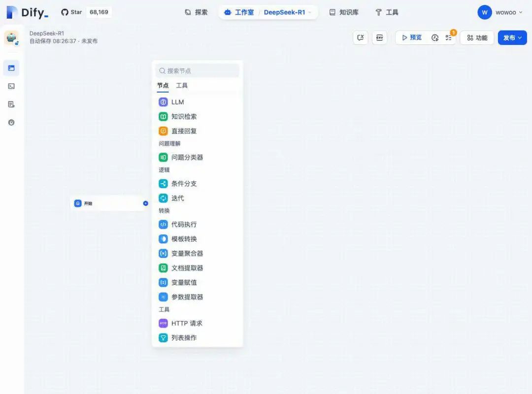Click the HTTP 请求 label

tap(187, 323)
